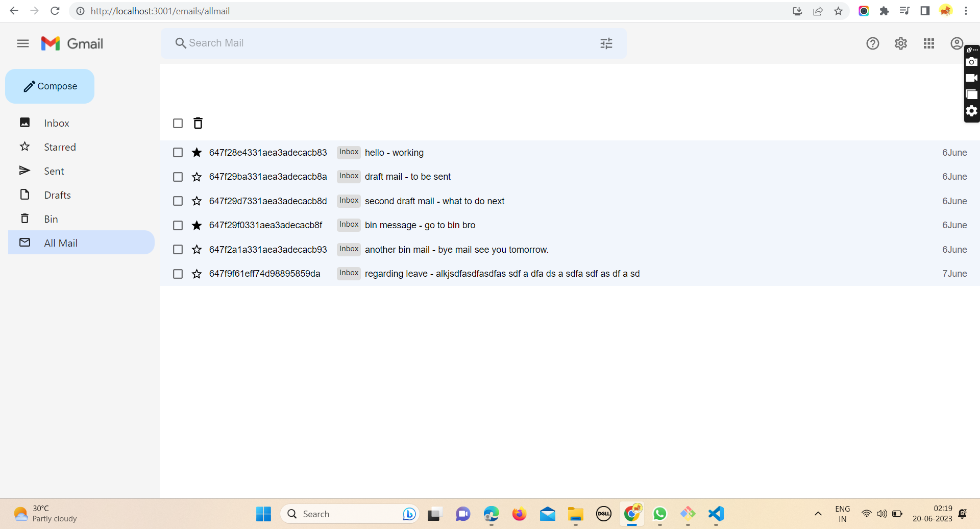Viewport: 980px width, 529px height.
Task: Open the Drafts folder in sidebar
Action: [57, 195]
